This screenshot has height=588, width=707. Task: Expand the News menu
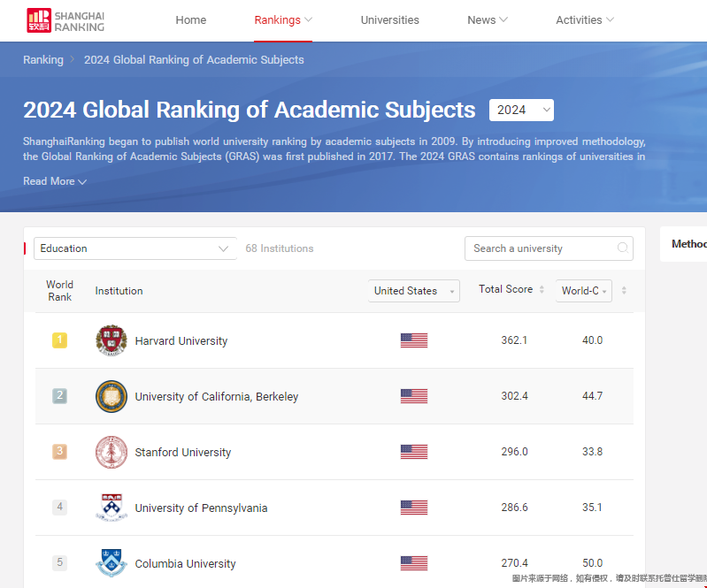coord(488,20)
